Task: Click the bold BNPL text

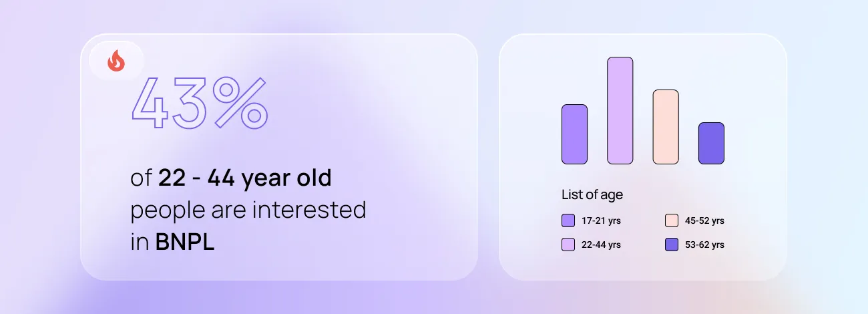Action: pyautogui.click(x=185, y=242)
